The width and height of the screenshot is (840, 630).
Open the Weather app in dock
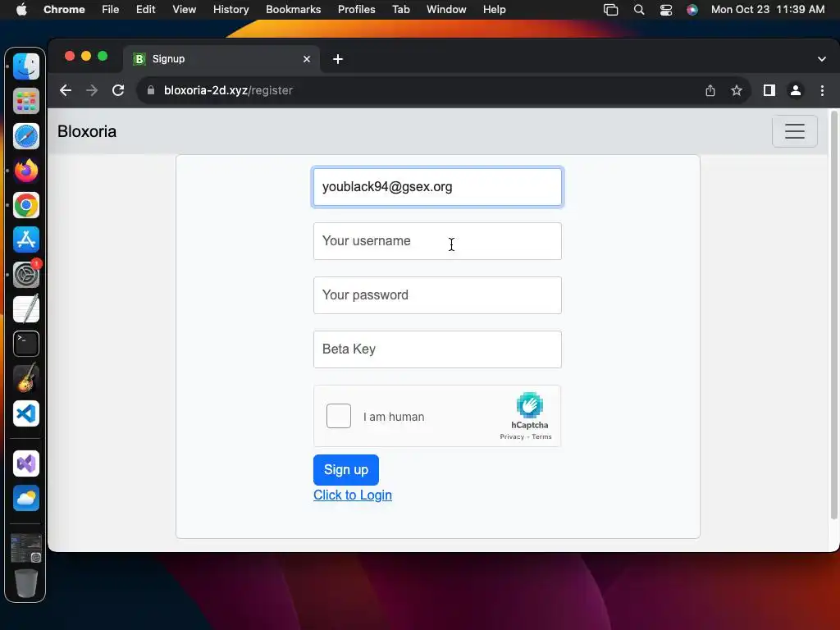pos(25,498)
